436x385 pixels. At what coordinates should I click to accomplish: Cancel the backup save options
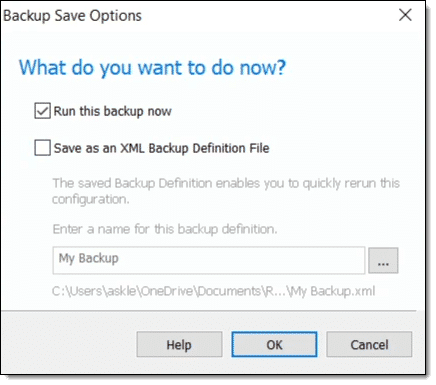369,344
